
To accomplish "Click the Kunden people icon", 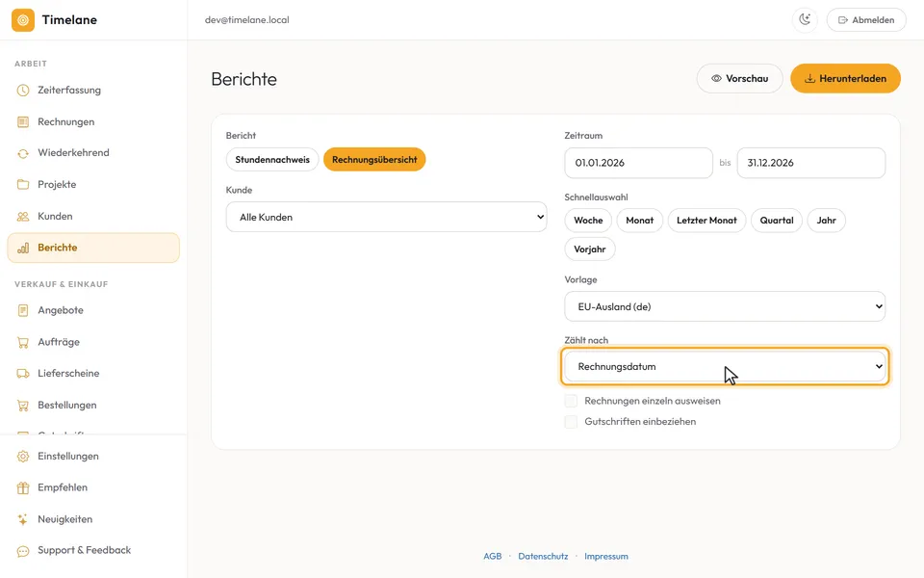I will point(23,217).
